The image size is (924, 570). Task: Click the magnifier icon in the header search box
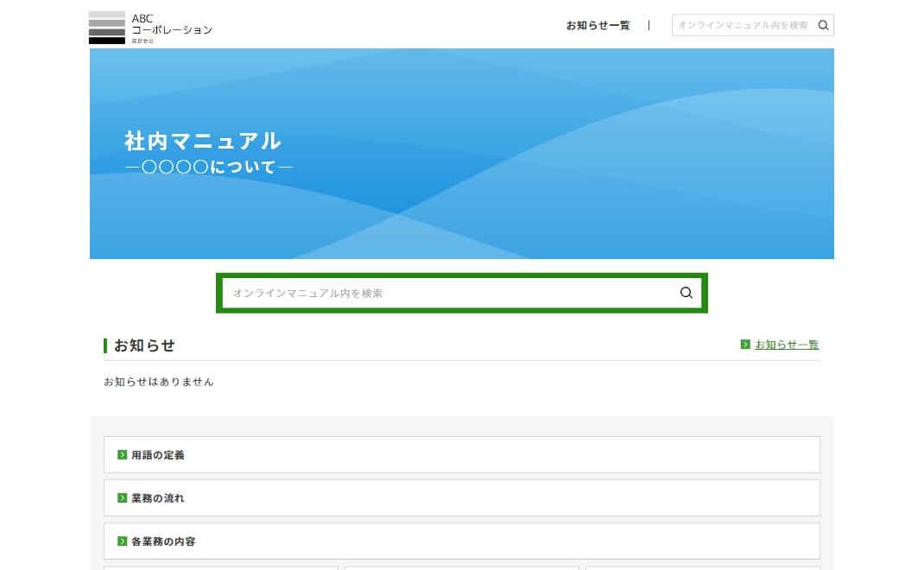pos(823,25)
